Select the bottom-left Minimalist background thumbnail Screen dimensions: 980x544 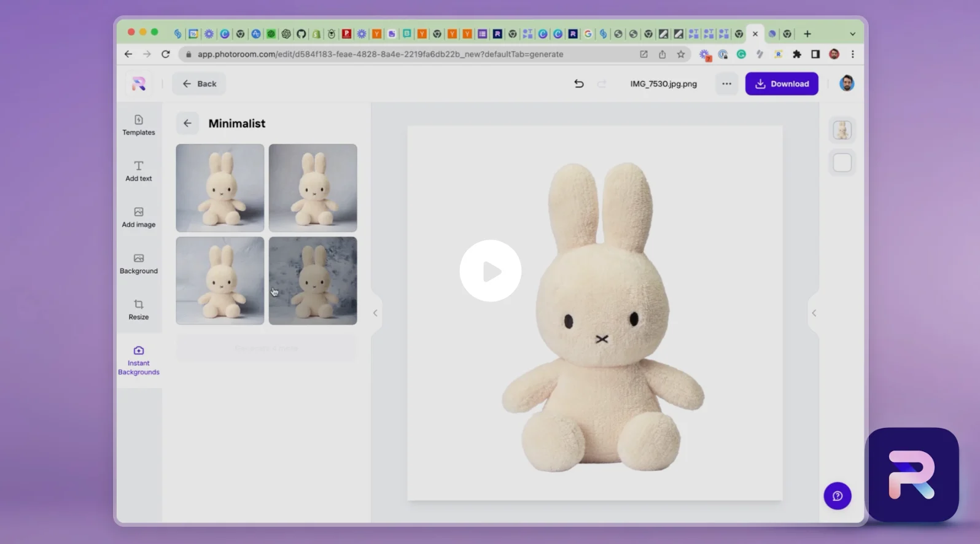pos(220,281)
